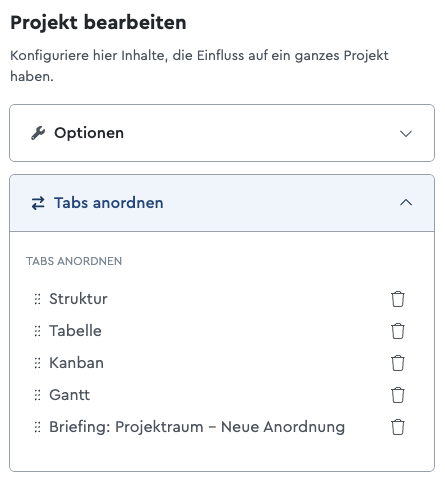The height and width of the screenshot is (481, 445).
Task: Select the Struktur tab entry
Action: (x=78, y=299)
